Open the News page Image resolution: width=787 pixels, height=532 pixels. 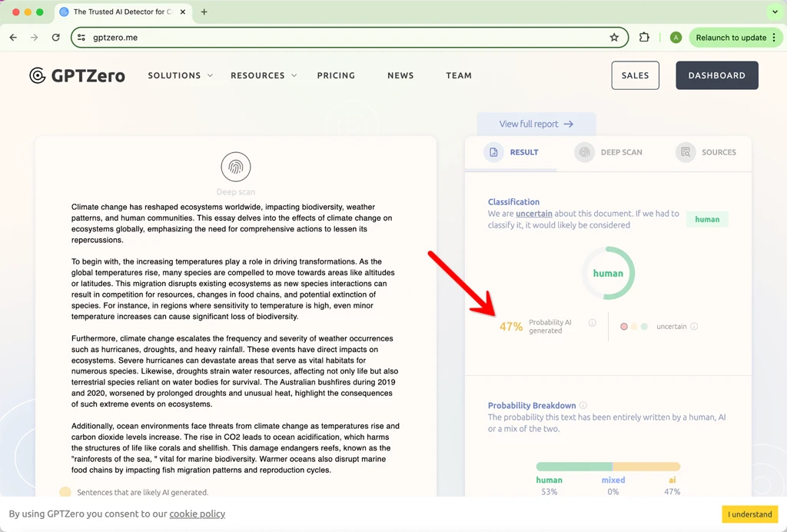[x=400, y=75]
